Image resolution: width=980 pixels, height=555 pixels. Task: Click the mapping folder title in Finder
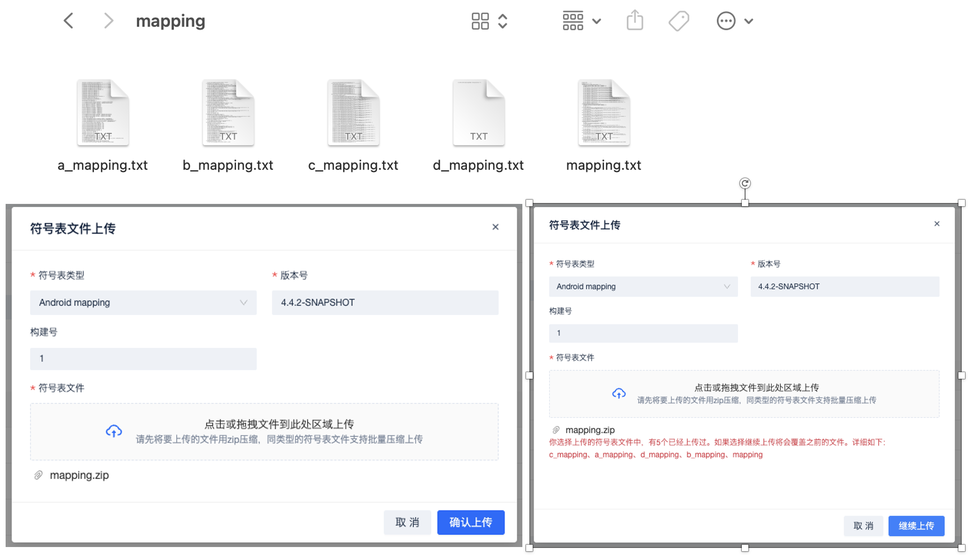point(171,21)
